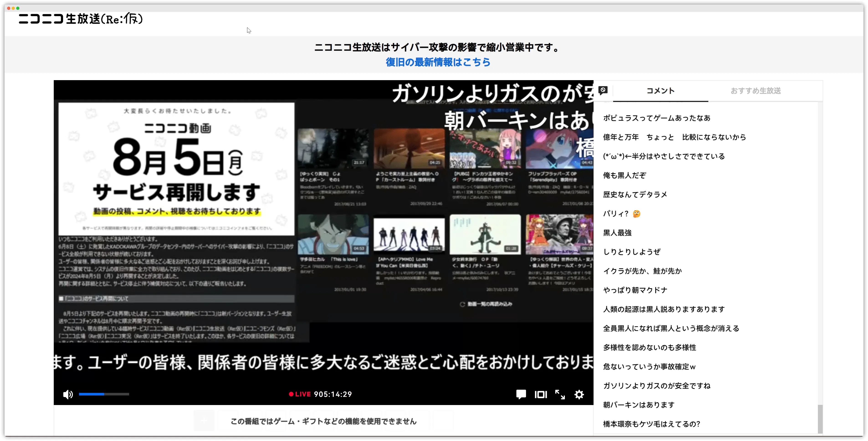Click the ようこそ実力至上主義 video thumbnail
Viewport: 868px width, 441px height.
[x=409, y=148]
